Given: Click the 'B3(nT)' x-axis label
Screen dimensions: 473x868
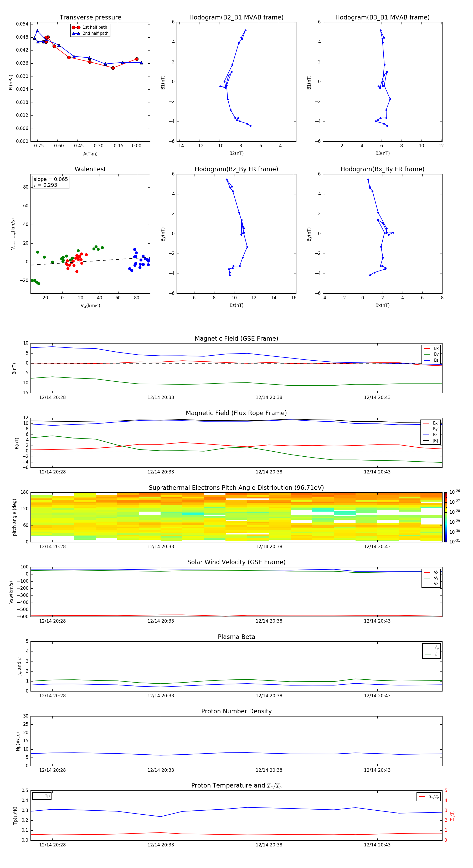Looking at the screenshot, I should click(x=382, y=153).
